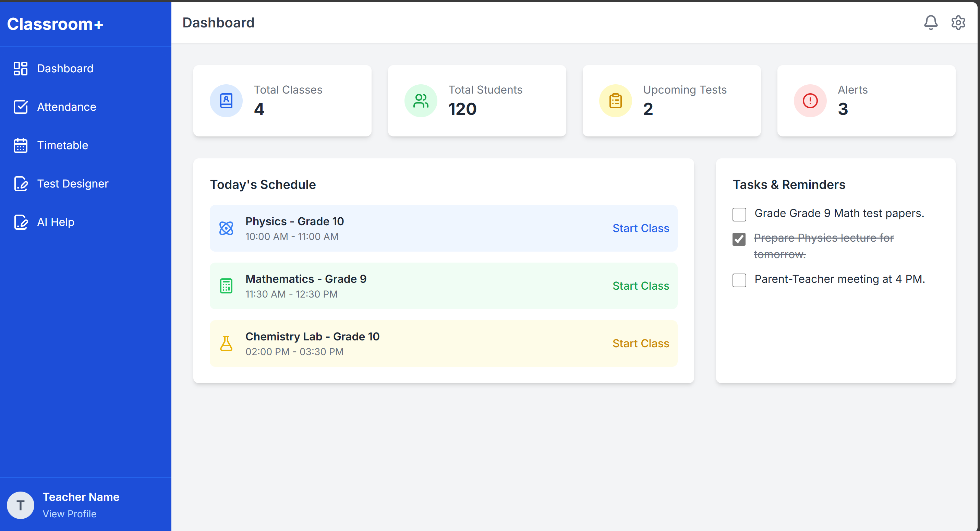Open Test Designer in the sidebar

(72, 184)
